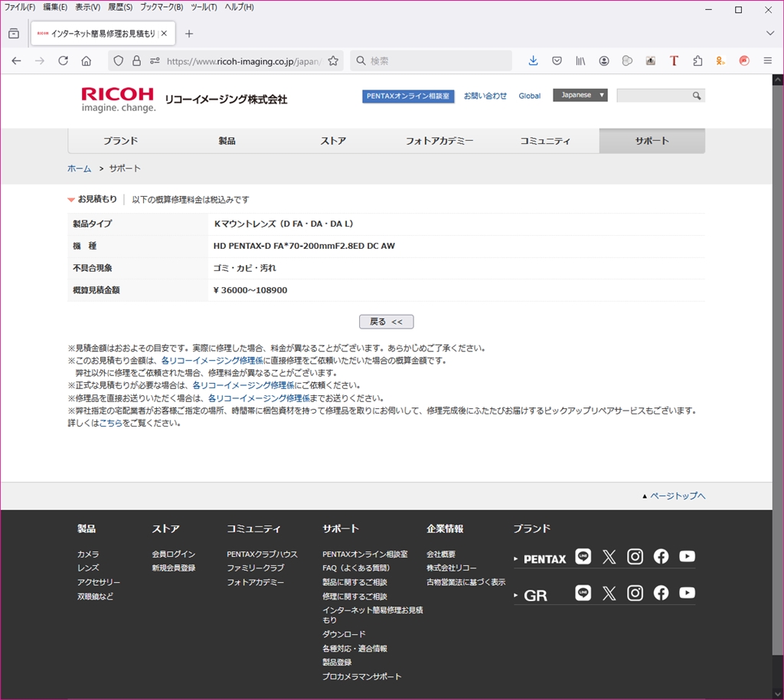The image size is (784, 700).
Task: Click the GR brand logo link
Action: (x=535, y=596)
